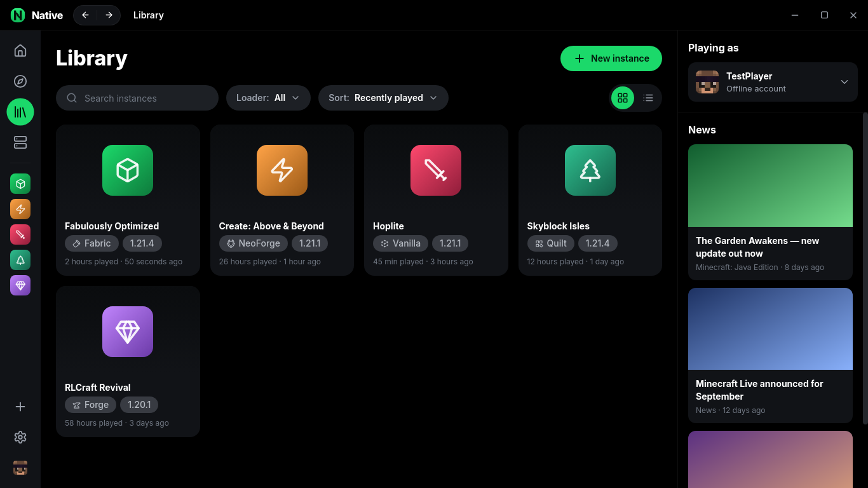Select the Hoplite title text
The width and height of the screenshot is (868, 488).
pyautogui.click(x=388, y=226)
